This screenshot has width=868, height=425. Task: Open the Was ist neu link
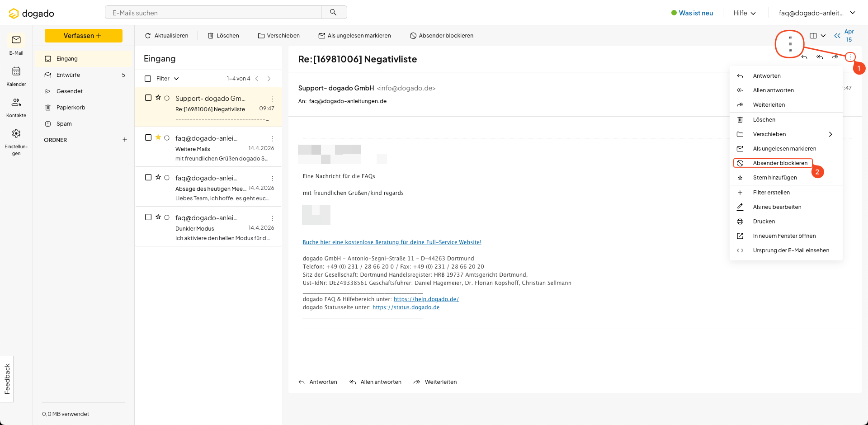coord(692,13)
